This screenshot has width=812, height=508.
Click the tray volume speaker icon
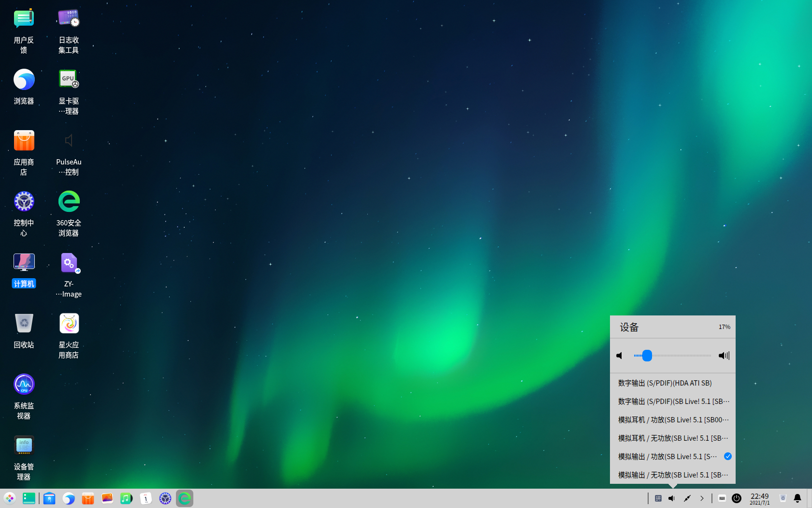pyautogui.click(x=672, y=498)
